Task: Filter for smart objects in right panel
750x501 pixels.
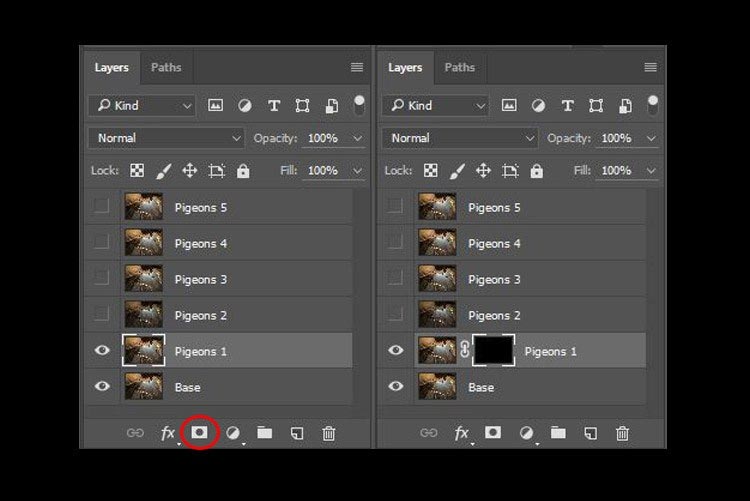Action: pyautogui.click(x=625, y=105)
